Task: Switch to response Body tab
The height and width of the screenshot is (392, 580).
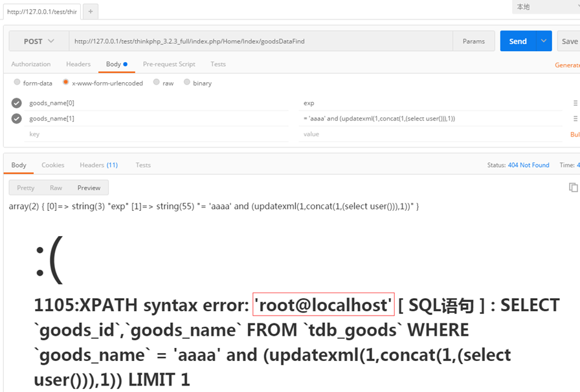Action: pos(19,166)
